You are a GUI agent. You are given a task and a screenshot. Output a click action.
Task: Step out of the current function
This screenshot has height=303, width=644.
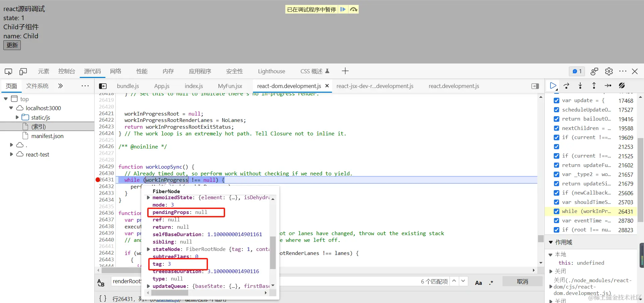[594, 86]
